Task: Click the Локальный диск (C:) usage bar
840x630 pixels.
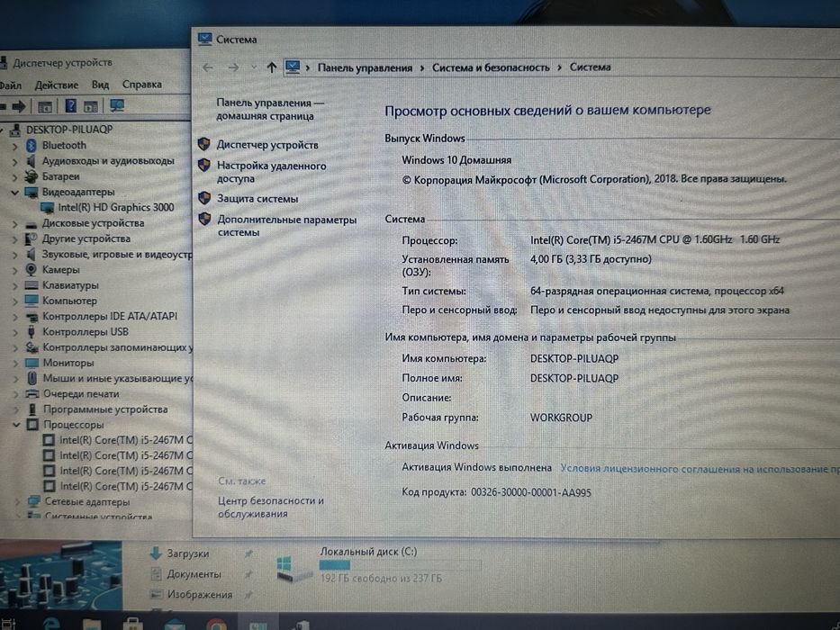Action: pyautogui.click(x=400, y=564)
